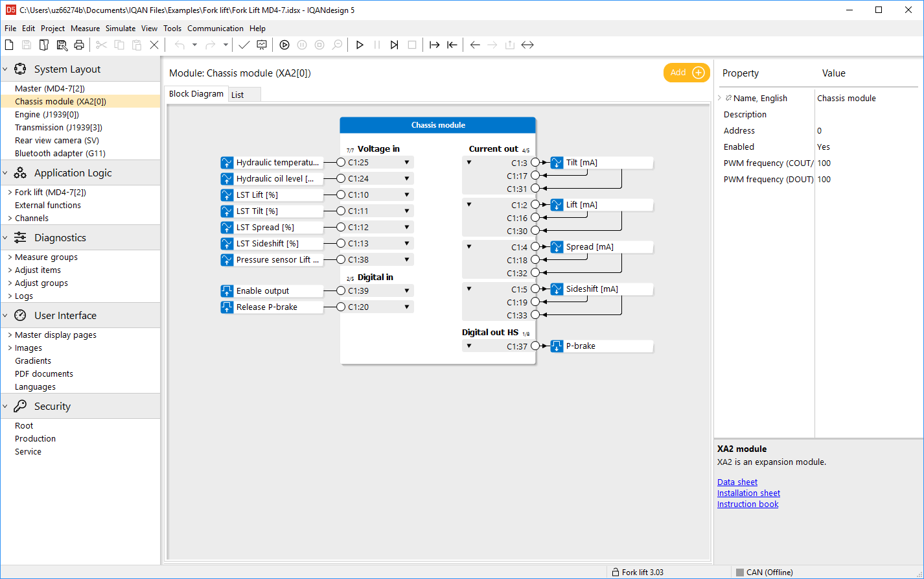The width and height of the screenshot is (924, 579).
Task: Click the Hydraulic temperature channel icon
Action: tap(227, 163)
